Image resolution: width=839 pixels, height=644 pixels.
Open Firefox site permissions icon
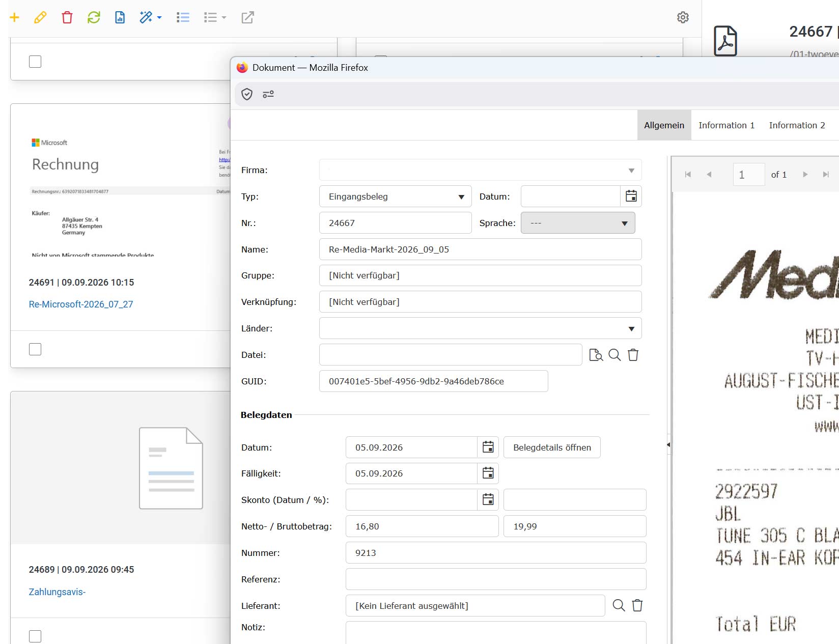[x=268, y=94]
